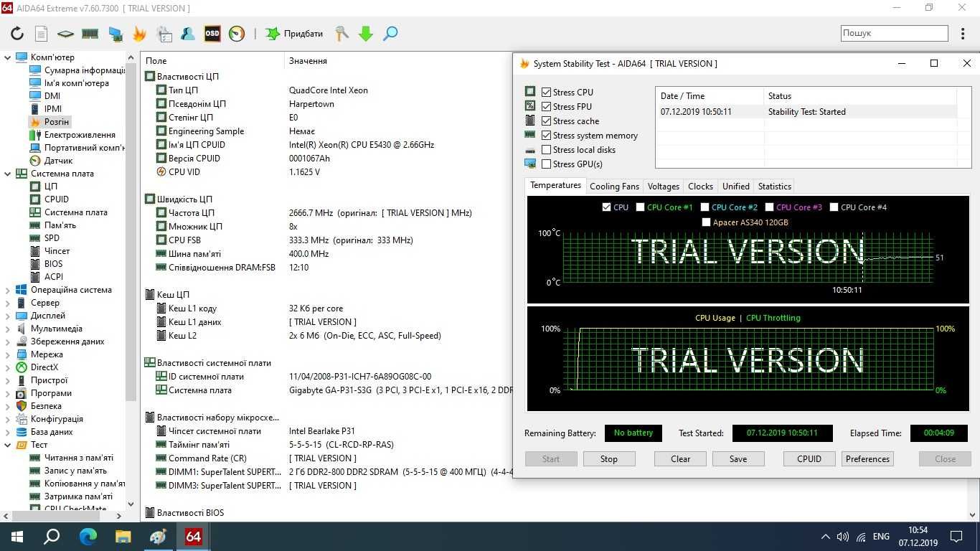
Task: Collapse the Тест tree node
Action: tap(8, 445)
